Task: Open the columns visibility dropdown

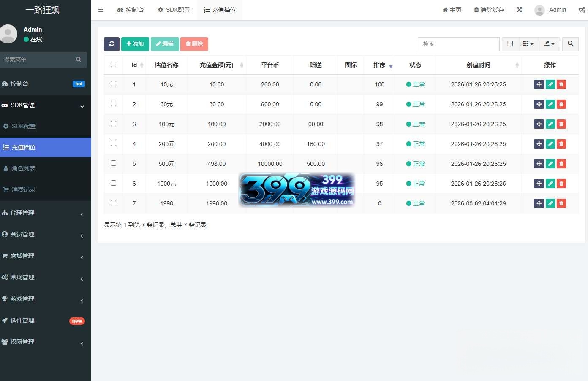Action: click(528, 44)
